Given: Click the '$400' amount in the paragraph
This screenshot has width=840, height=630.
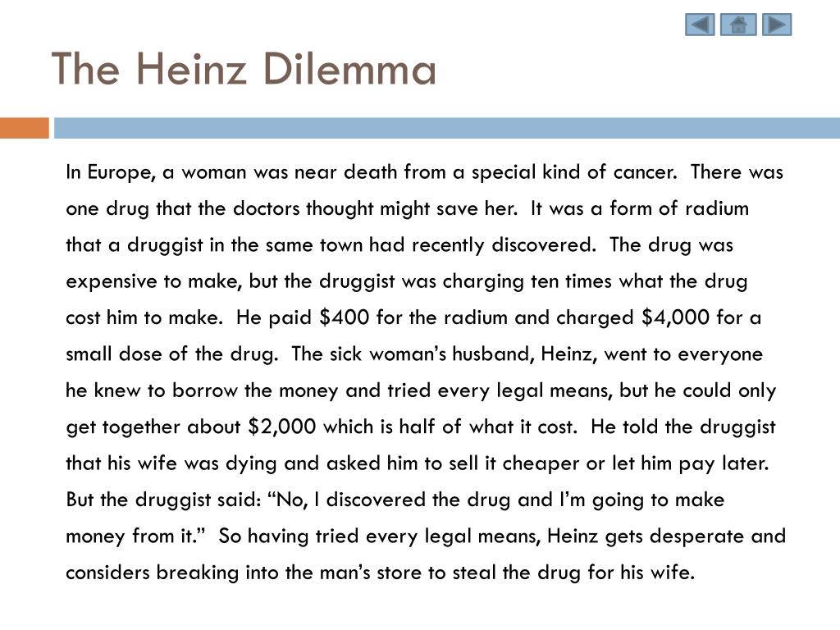Looking at the screenshot, I should point(345,317).
